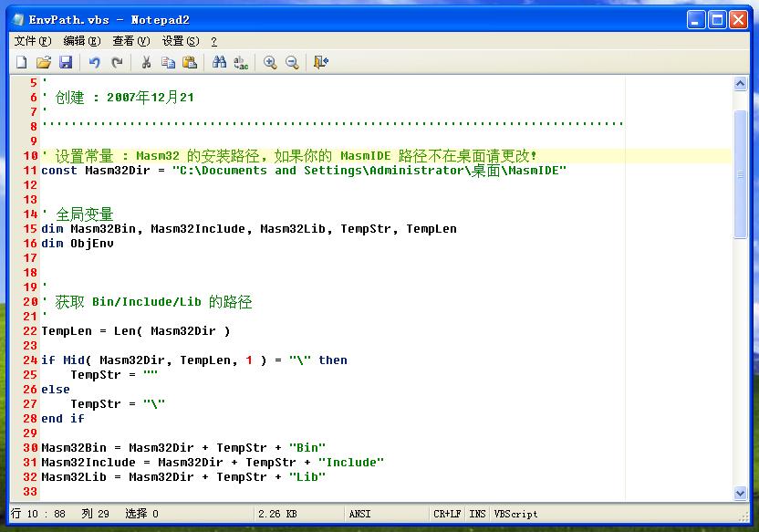This screenshot has height=532, width=759.
Task: Paste from clipboard with the paste icon
Action: point(190,62)
